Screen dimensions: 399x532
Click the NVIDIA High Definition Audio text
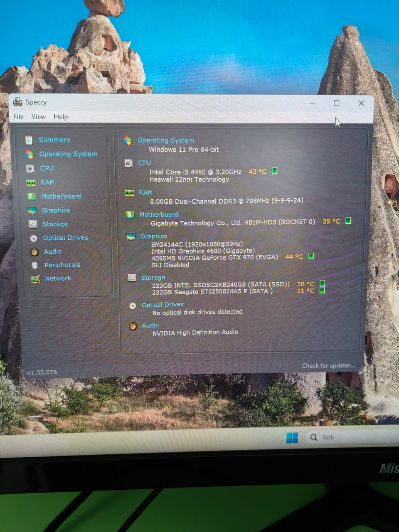coord(195,332)
